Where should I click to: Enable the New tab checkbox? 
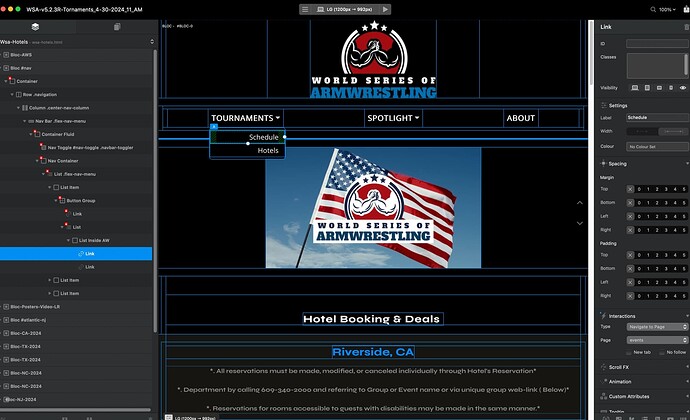[x=630, y=352]
